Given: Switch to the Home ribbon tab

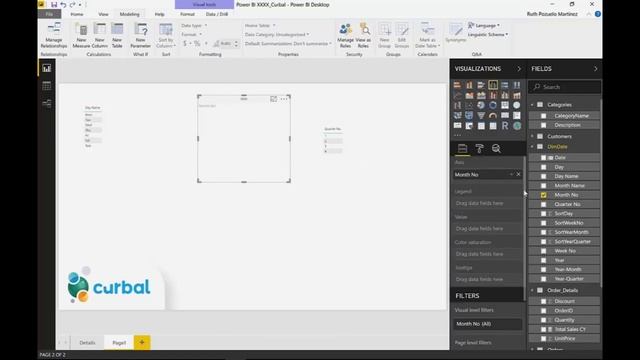Looking at the screenshot, I should point(77,14).
